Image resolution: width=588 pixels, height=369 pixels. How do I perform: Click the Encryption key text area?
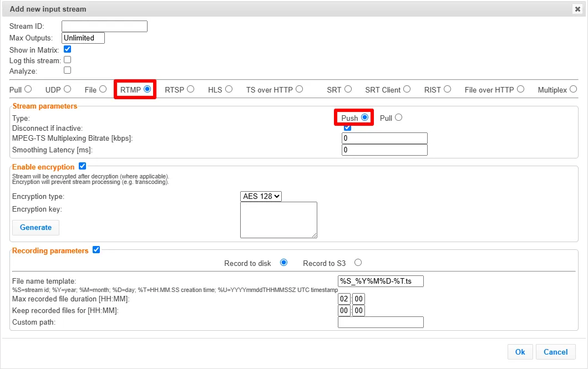[x=278, y=220]
